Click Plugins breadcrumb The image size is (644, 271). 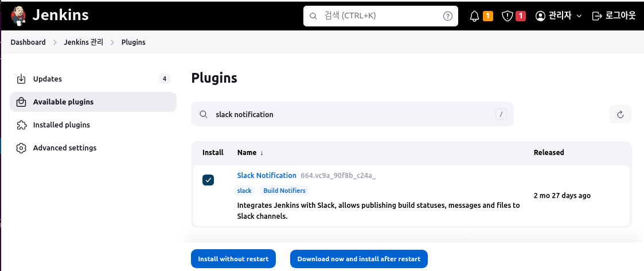coord(133,42)
